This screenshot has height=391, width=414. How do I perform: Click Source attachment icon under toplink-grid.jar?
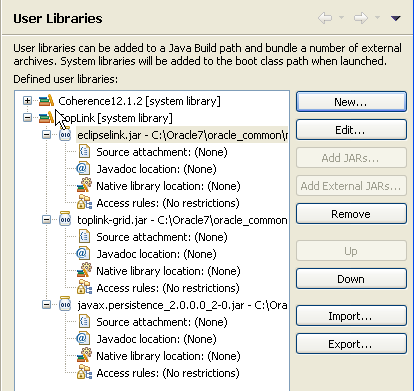[x=84, y=237]
